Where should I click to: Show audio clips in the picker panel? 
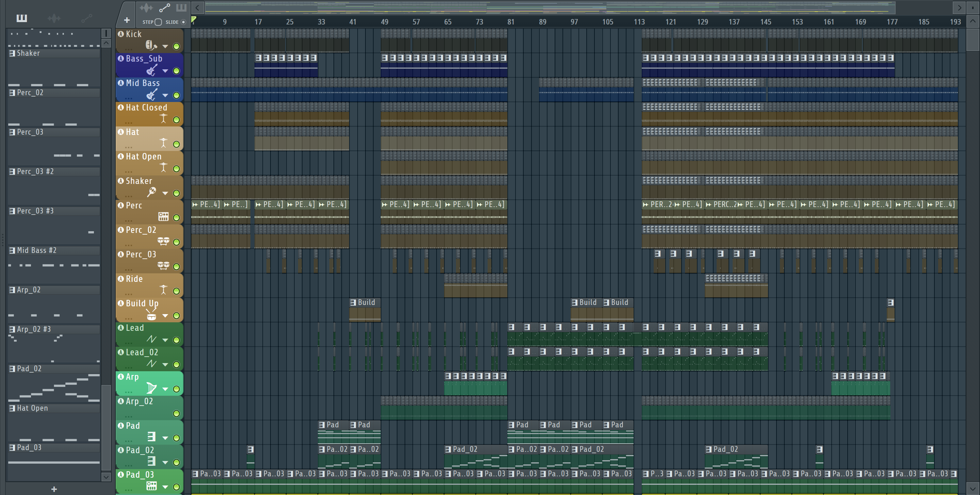pos(54,18)
